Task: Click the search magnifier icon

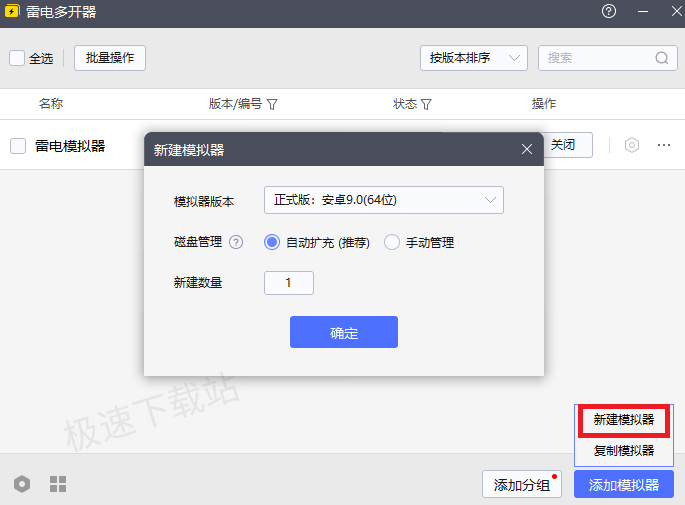Action: tap(662, 58)
